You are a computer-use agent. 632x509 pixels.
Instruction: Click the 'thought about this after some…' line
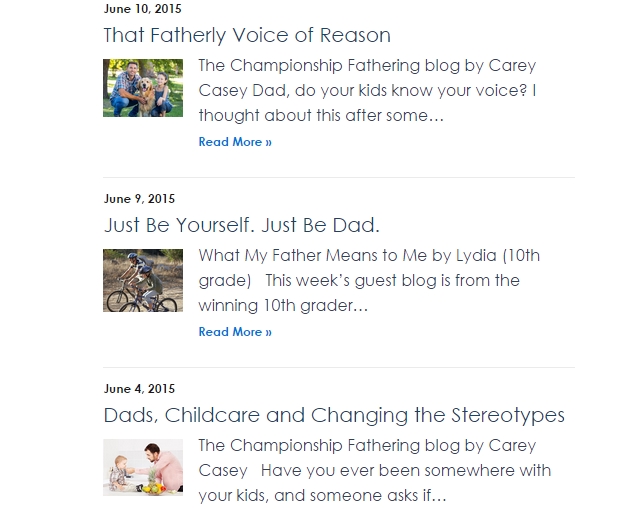(321, 116)
